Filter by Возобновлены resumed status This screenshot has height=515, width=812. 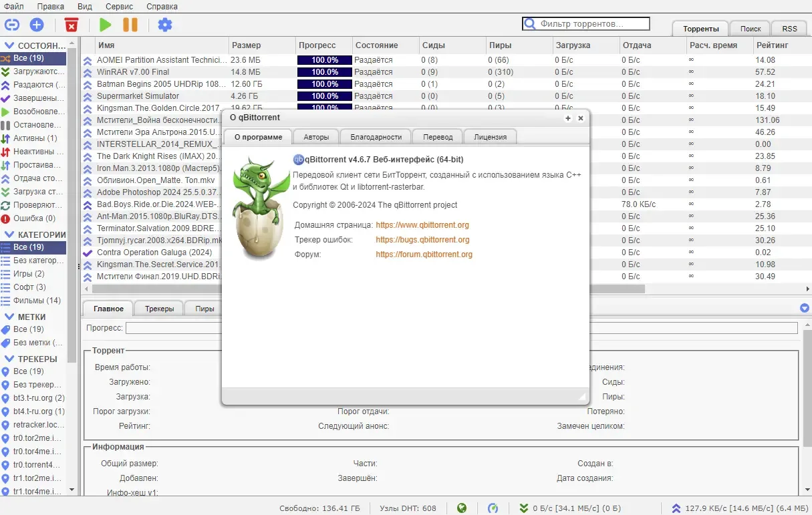click(33, 112)
